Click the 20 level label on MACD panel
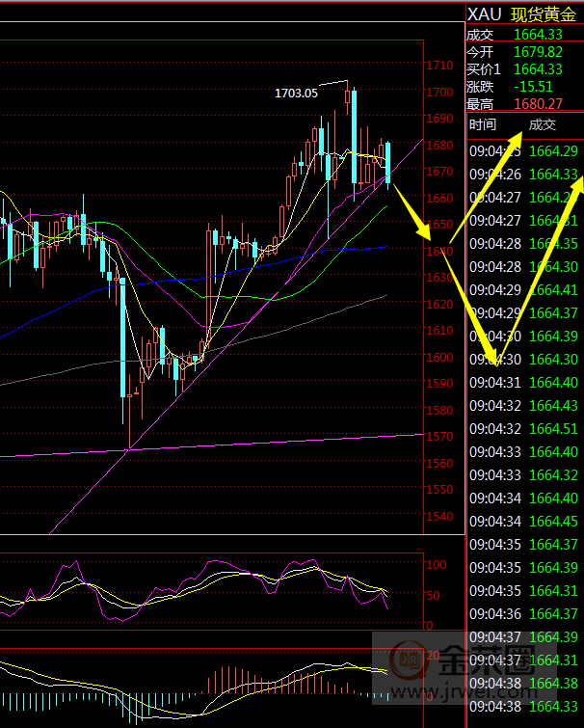This screenshot has width=584, height=728. pyautogui.click(x=434, y=655)
